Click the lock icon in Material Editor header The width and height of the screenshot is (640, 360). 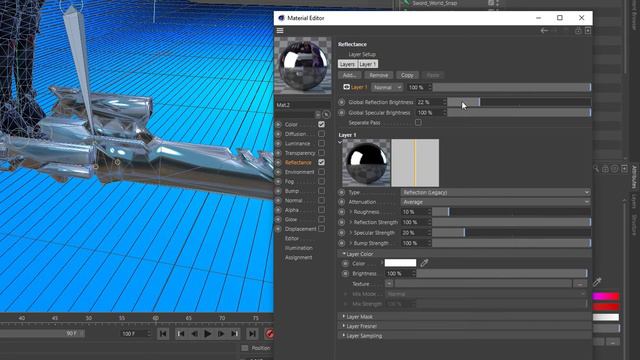point(578,31)
